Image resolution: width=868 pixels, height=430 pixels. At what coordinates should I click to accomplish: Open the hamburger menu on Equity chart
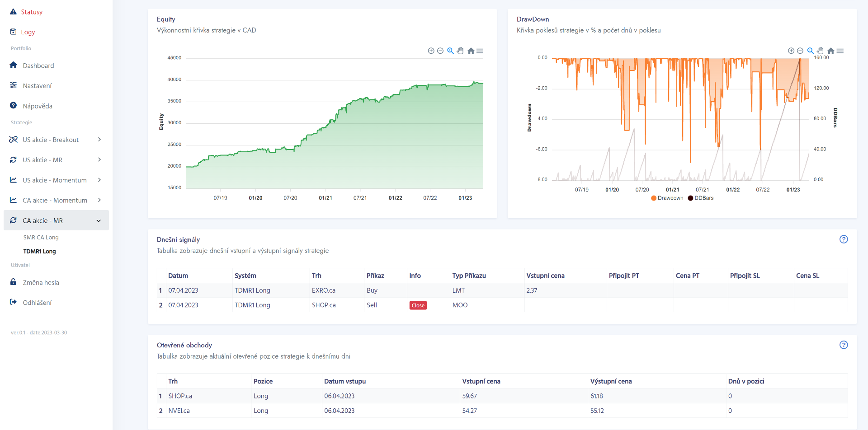pyautogui.click(x=480, y=51)
